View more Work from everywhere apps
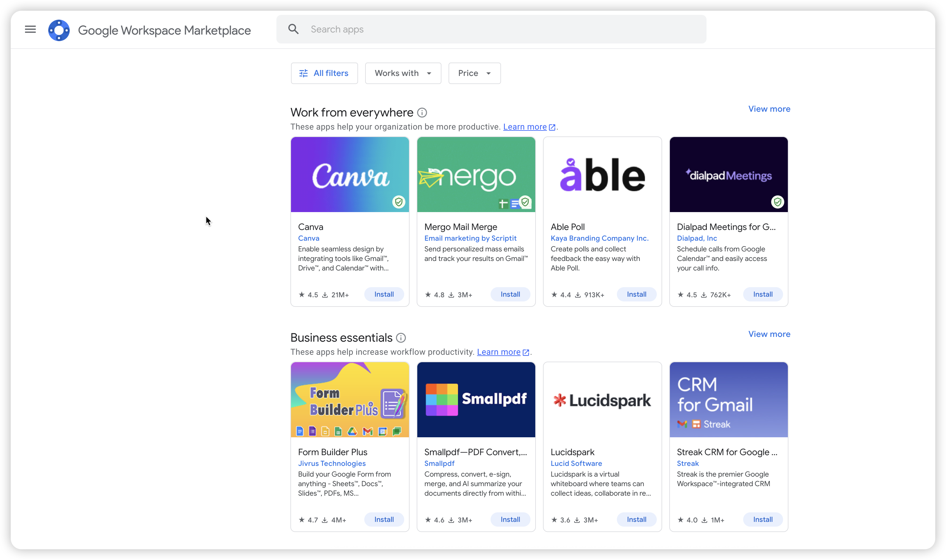Image resolution: width=946 pixels, height=560 pixels. (x=769, y=109)
